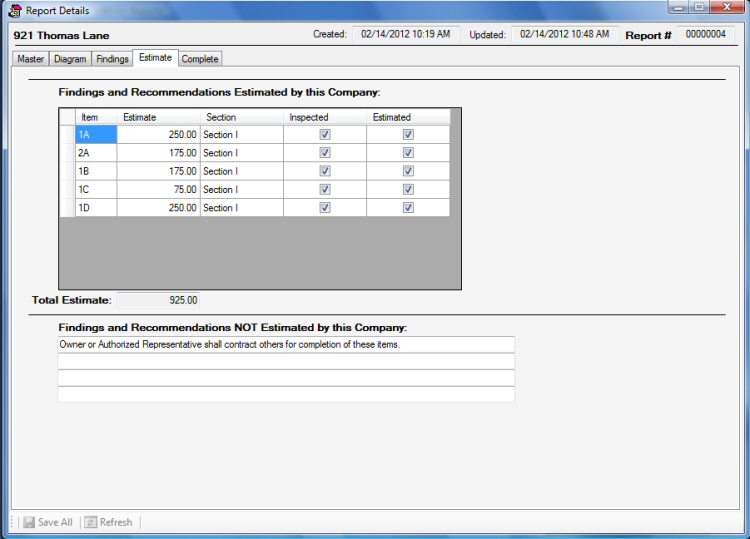The image size is (750, 539).
Task: Click the Item column header
Action: click(96, 117)
